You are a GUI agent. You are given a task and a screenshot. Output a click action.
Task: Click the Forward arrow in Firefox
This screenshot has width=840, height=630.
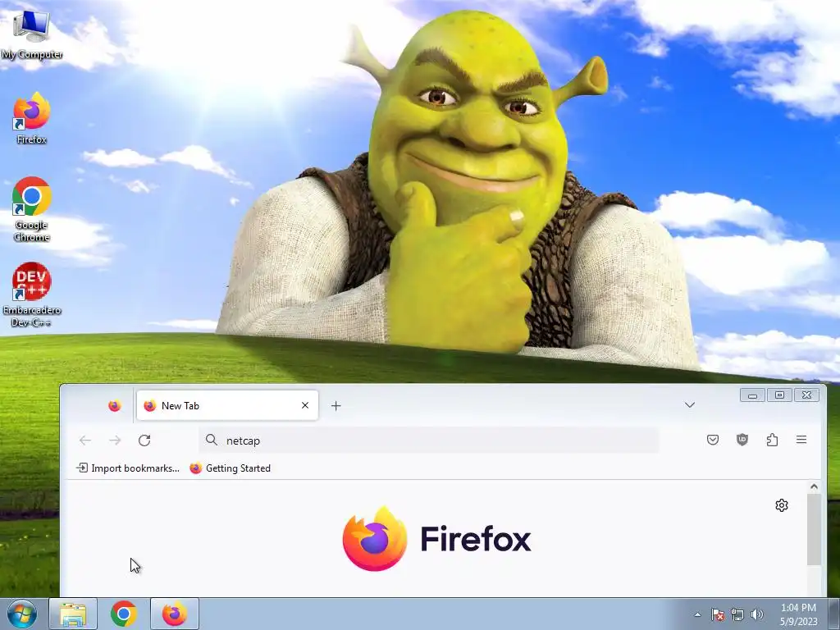pyautogui.click(x=115, y=441)
